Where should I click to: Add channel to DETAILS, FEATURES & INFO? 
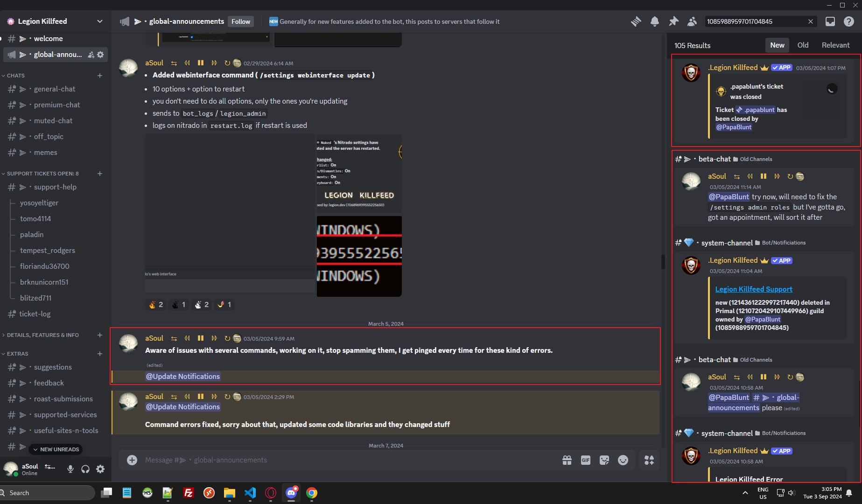click(x=100, y=335)
